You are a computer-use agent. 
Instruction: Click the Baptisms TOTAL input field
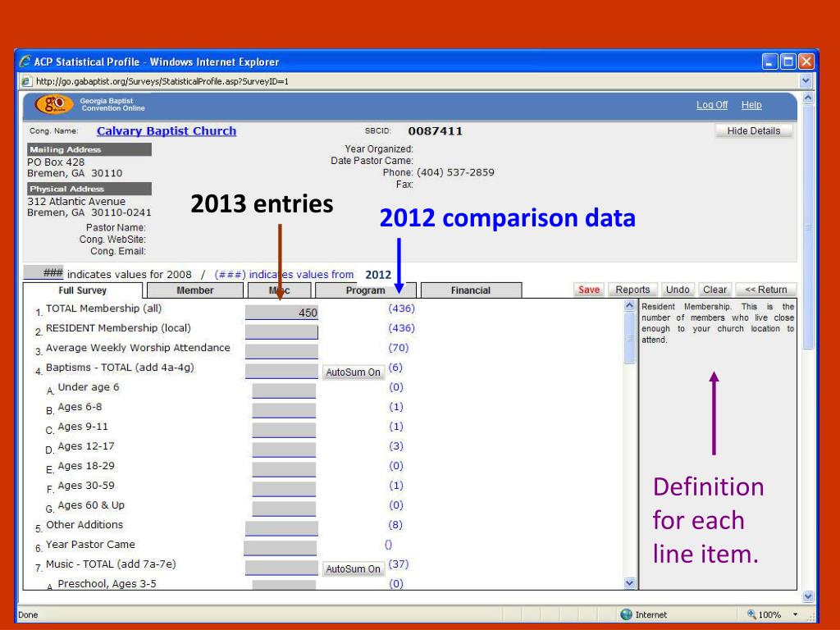coord(282,372)
